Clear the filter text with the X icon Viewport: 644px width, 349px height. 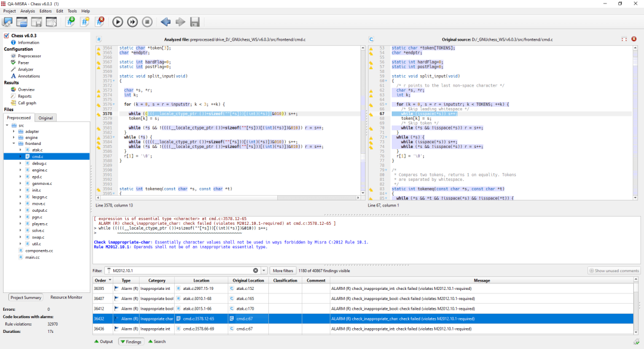(x=256, y=270)
